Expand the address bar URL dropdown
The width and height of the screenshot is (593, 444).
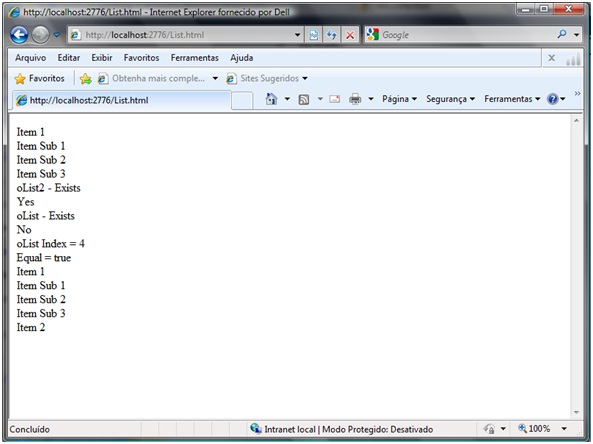(x=298, y=35)
